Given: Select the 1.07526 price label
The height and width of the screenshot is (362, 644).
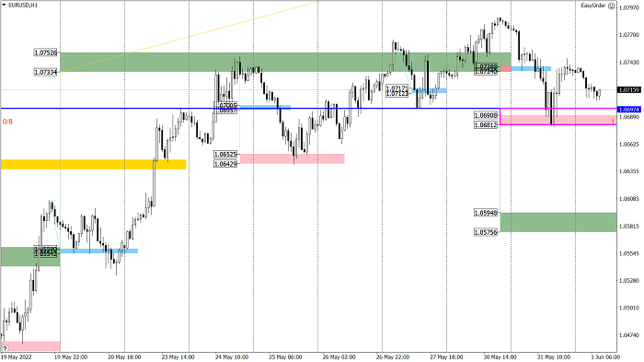Looking at the screenshot, I should [46, 53].
